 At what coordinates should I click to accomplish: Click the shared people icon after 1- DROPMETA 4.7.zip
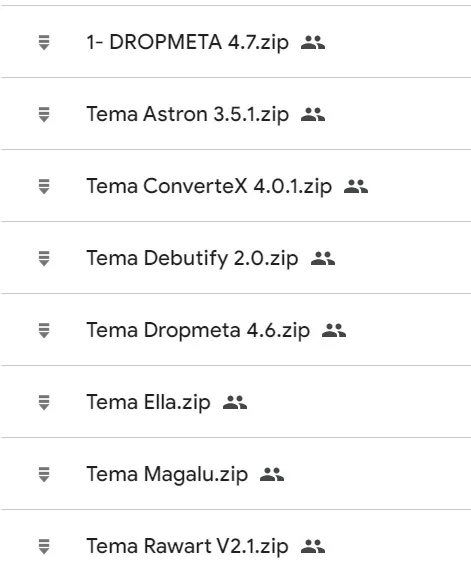click(313, 42)
